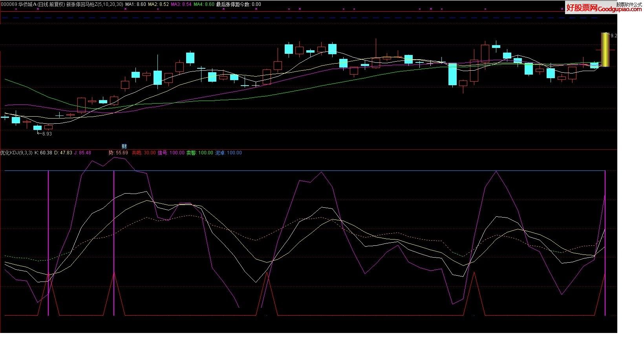This screenshot has width=644, height=342.
Task: Click the magenta J: 85.48 value
Action: (x=82, y=153)
